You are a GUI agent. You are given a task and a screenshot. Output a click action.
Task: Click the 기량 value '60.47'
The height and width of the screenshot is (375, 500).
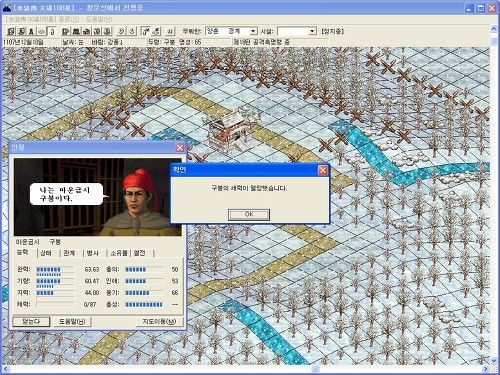tap(92, 281)
